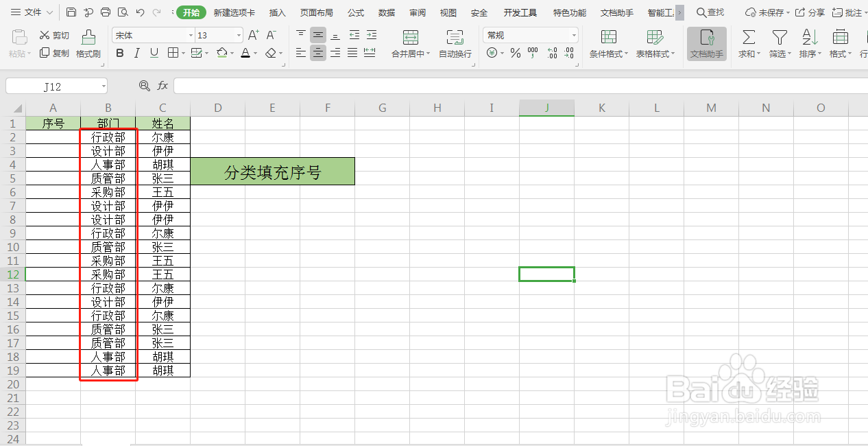Toggle bold formatting

[x=120, y=53]
